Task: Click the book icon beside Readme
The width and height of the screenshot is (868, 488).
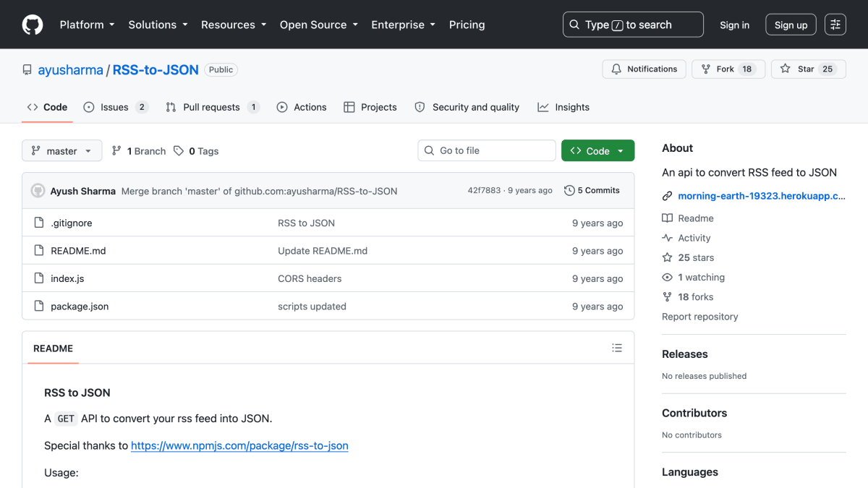Action: point(668,218)
